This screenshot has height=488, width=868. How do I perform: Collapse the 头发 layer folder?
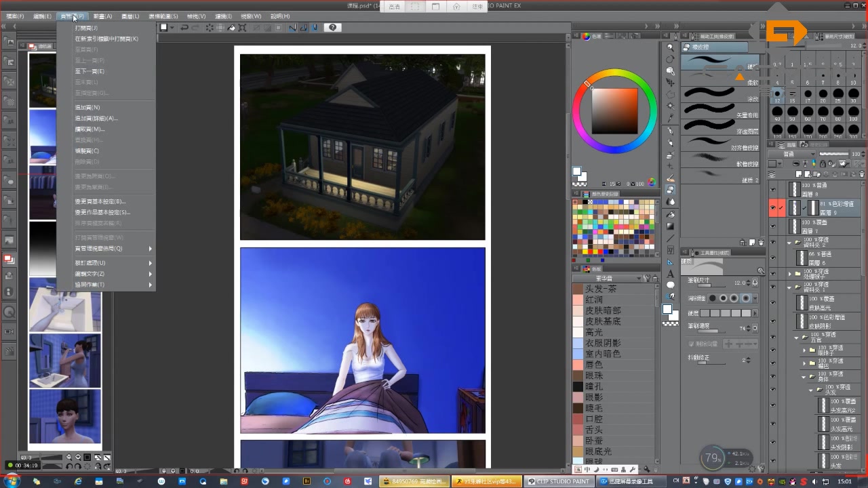(x=811, y=390)
